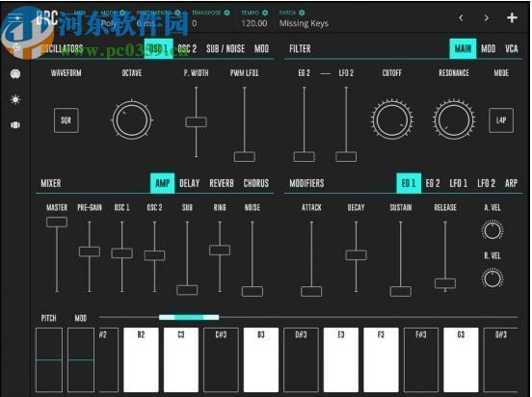
Task: Click the Cutoff knob
Action: click(x=392, y=119)
